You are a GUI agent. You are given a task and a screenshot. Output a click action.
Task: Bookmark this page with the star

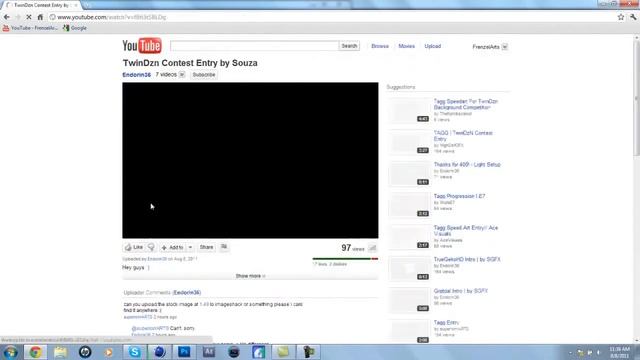621,17
